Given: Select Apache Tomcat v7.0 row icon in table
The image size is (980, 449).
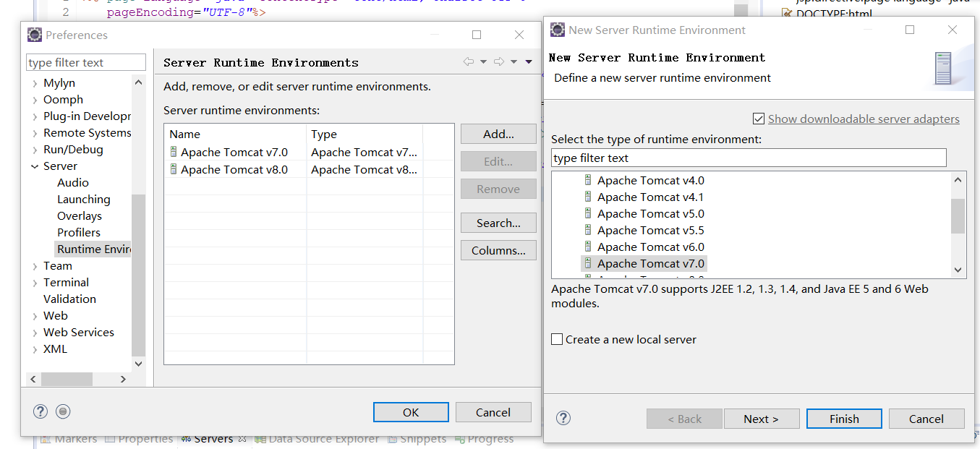Looking at the screenshot, I should pos(174,152).
